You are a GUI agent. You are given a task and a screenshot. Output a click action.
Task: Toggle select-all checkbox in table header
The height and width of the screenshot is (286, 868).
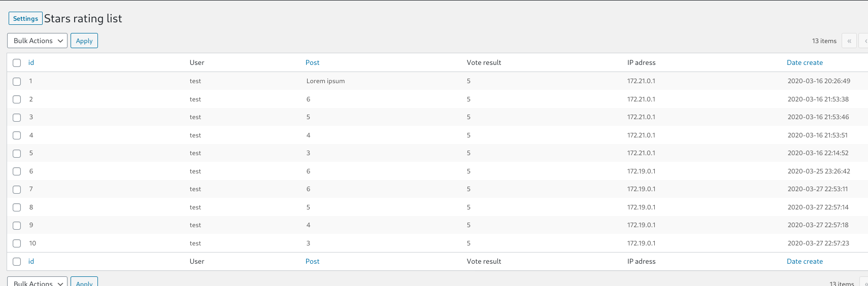(x=17, y=63)
